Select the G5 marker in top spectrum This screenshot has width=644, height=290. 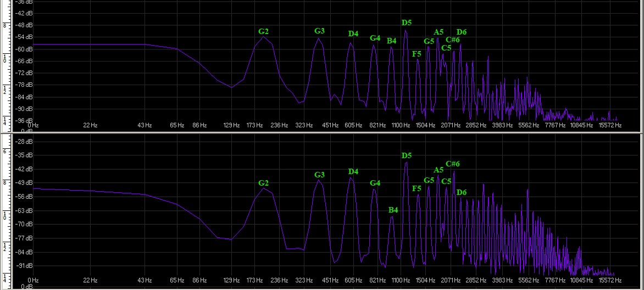click(x=429, y=41)
